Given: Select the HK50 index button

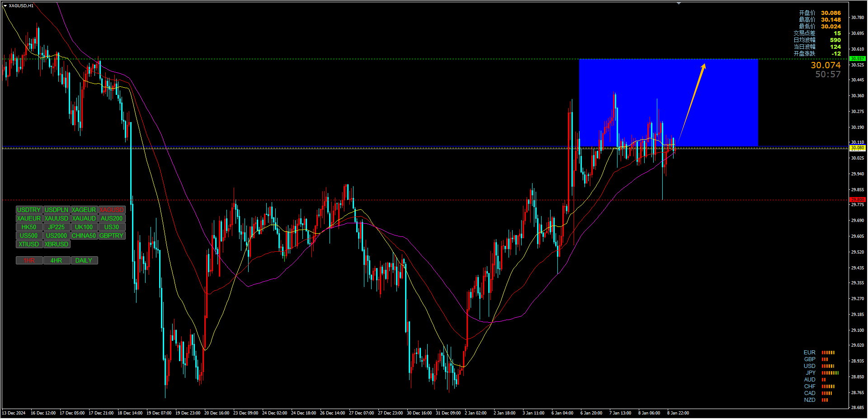Looking at the screenshot, I should click(x=29, y=227).
